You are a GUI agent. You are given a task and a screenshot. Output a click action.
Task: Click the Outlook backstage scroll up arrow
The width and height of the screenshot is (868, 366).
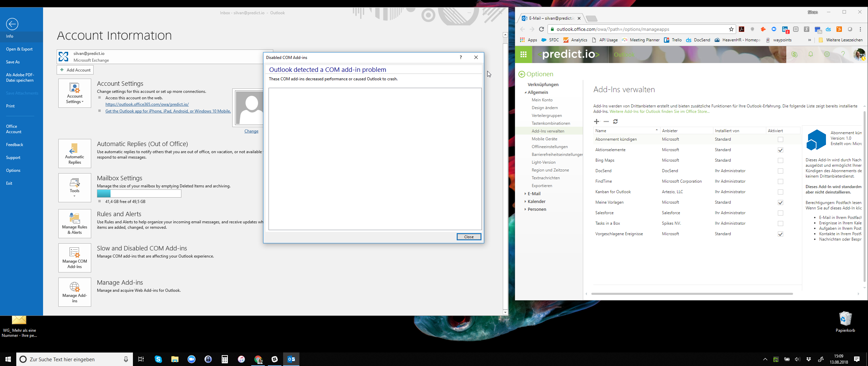click(505, 35)
